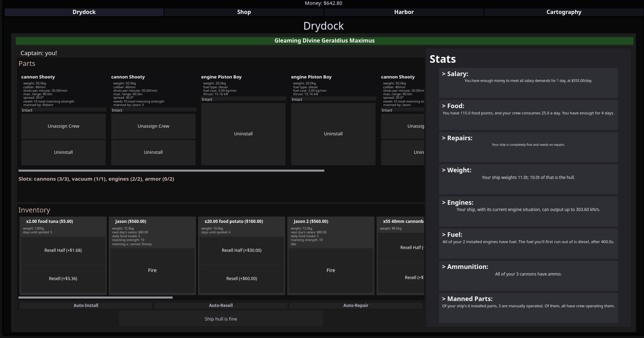Uninstall the second engine Piston Boy

[333, 134]
